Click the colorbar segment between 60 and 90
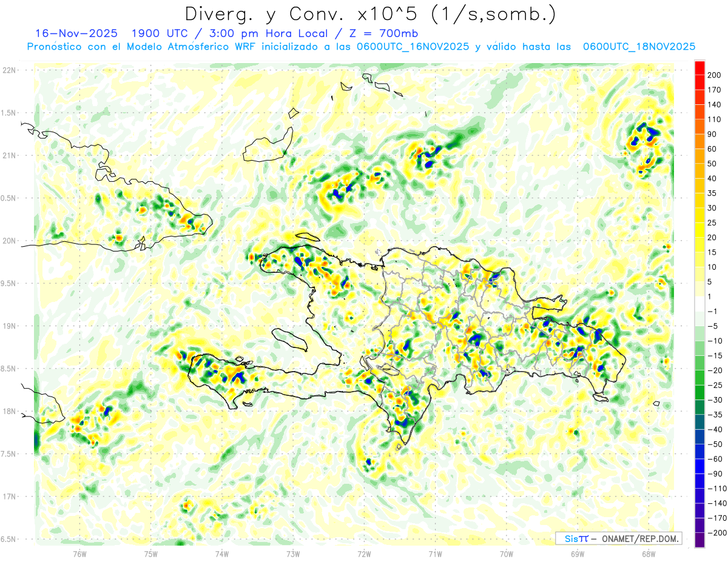This screenshot has height=562, width=728. pyautogui.click(x=700, y=141)
